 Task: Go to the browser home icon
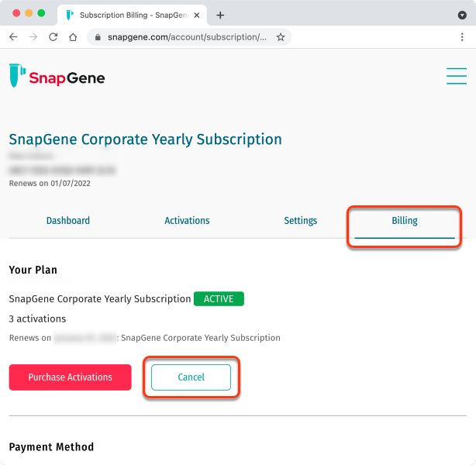(73, 37)
